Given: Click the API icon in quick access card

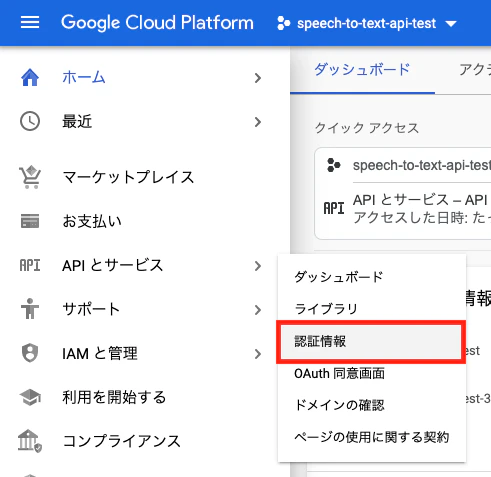Looking at the screenshot, I should pyautogui.click(x=334, y=208).
